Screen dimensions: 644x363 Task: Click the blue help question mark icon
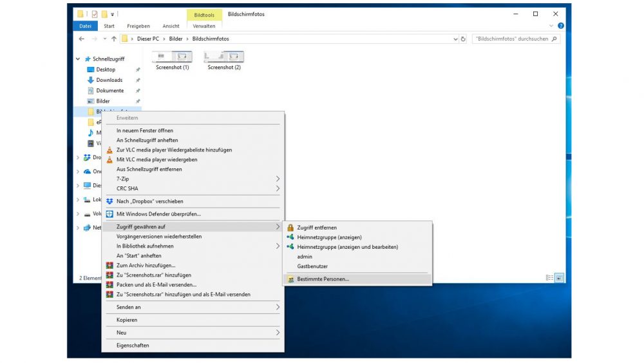[561, 26]
